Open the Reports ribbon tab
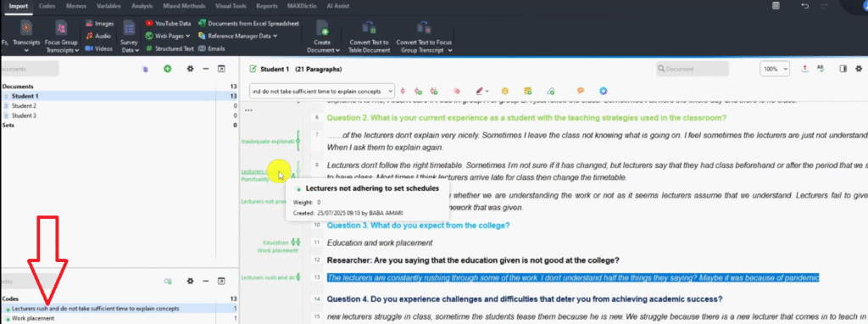 tap(267, 6)
